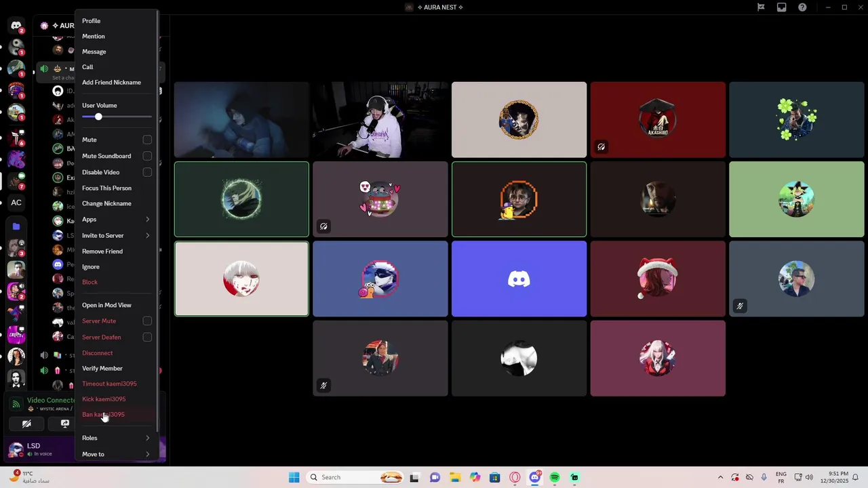
Task: Turn on camera button in voice panel
Action: pyautogui.click(x=26, y=424)
